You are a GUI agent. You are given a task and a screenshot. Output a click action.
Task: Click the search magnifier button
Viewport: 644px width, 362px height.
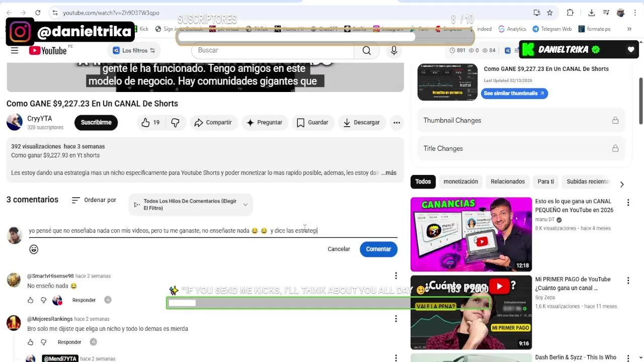tap(367, 50)
